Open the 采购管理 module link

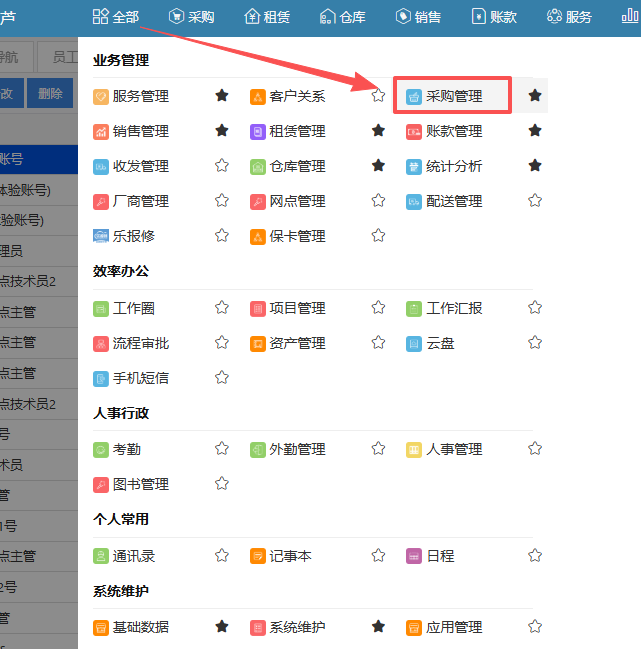click(454, 97)
